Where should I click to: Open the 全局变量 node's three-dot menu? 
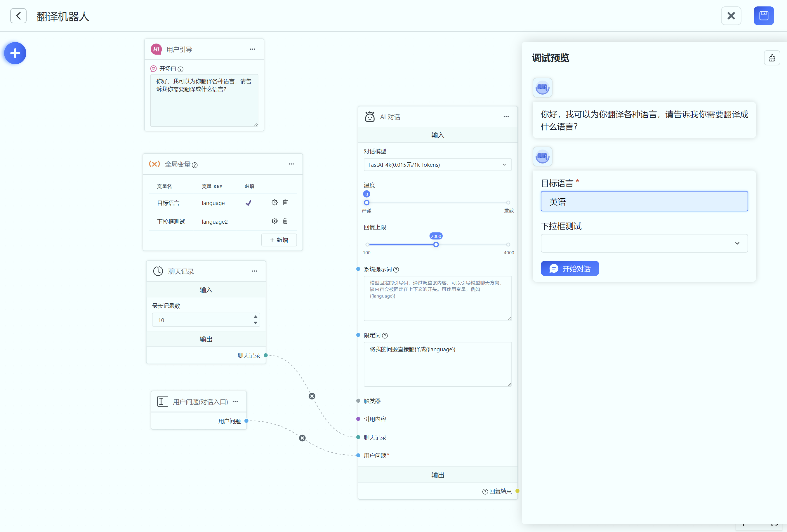[291, 164]
